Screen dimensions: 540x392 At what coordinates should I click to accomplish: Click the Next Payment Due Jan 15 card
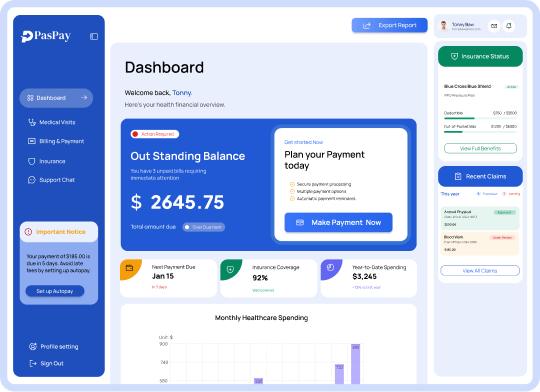pos(168,278)
